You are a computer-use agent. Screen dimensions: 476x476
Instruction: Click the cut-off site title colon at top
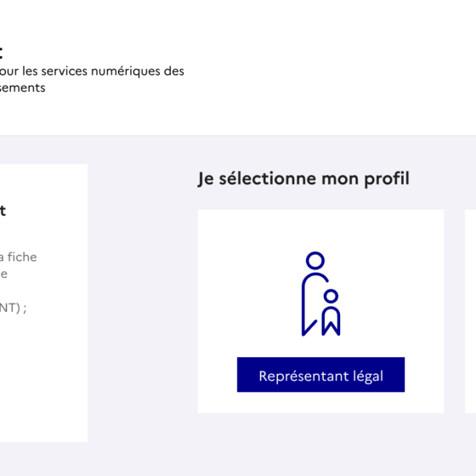pos(2,53)
